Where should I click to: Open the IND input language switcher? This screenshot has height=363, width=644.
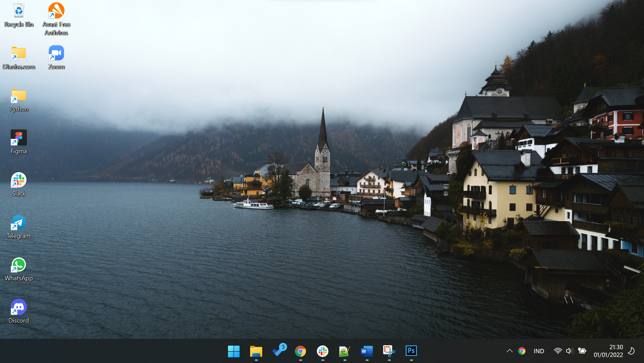click(539, 351)
